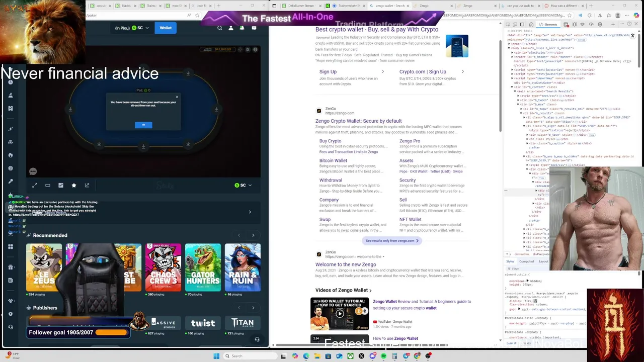The width and height of the screenshot is (644, 362).
Task: Open DevTools help question mark icon
Action: pos(629,24)
